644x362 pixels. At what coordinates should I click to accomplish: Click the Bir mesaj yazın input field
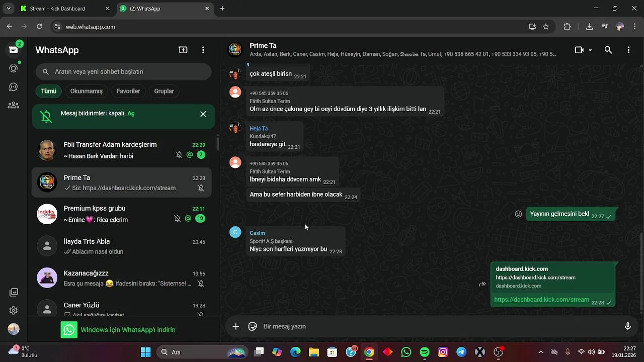tap(440, 326)
